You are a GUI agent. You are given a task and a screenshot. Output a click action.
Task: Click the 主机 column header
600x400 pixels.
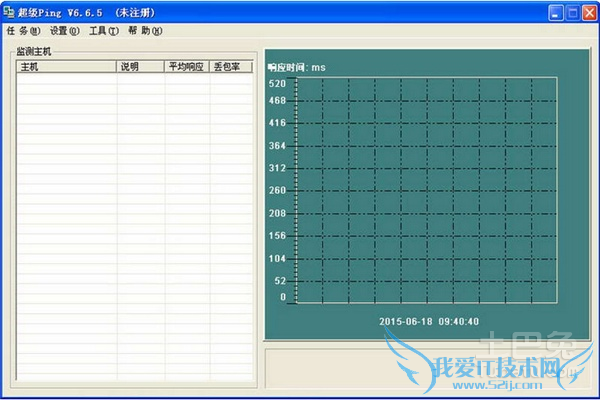tap(66, 67)
